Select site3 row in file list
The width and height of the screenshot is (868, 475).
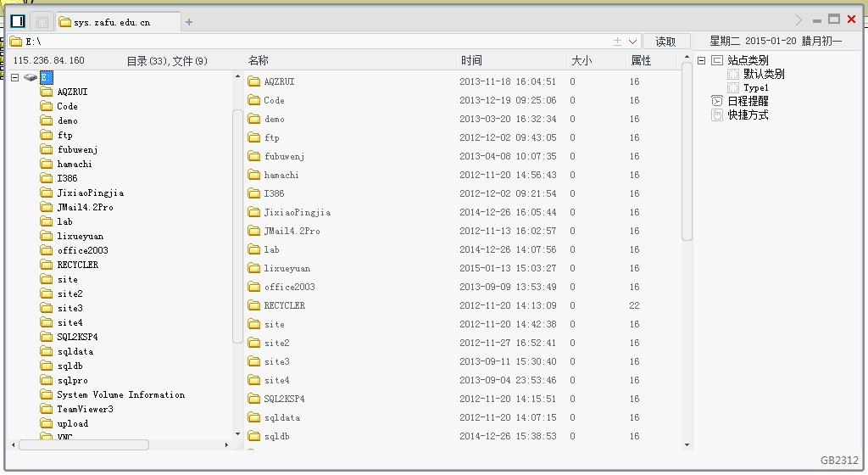462,361
